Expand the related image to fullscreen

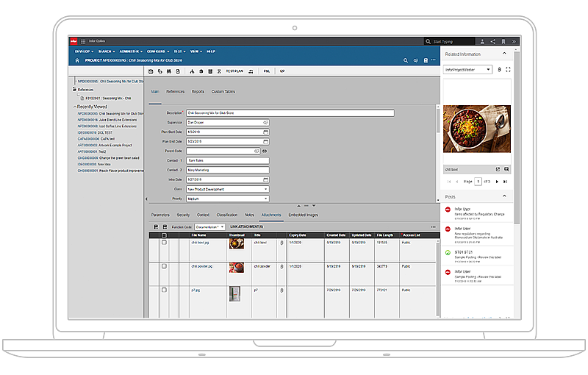tap(507, 69)
